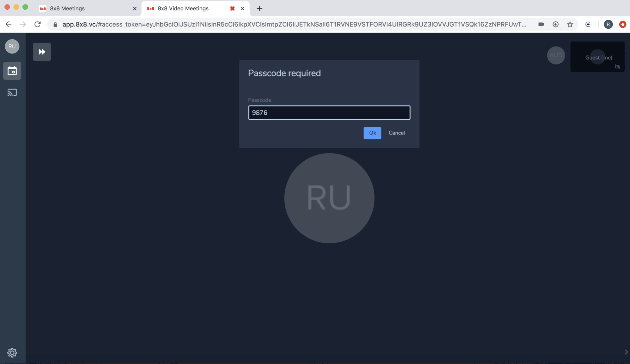Click the zoom plus icon in address bar
The width and height of the screenshot is (630, 364).
click(556, 24)
